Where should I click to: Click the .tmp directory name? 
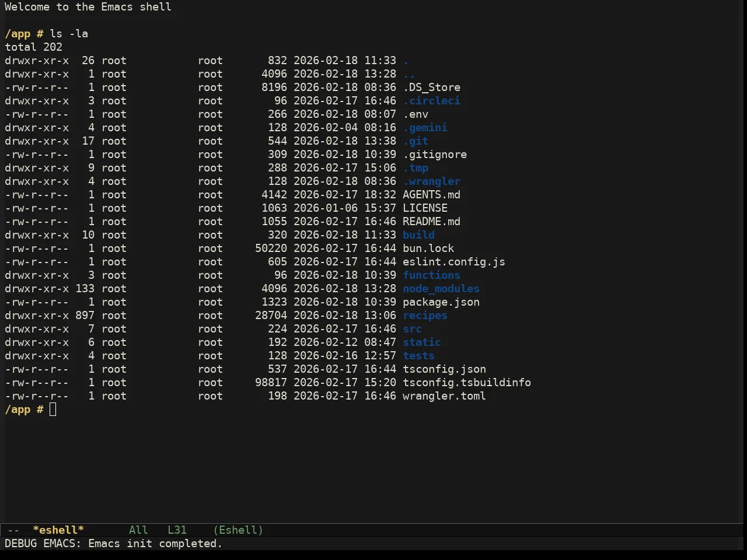(416, 167)
